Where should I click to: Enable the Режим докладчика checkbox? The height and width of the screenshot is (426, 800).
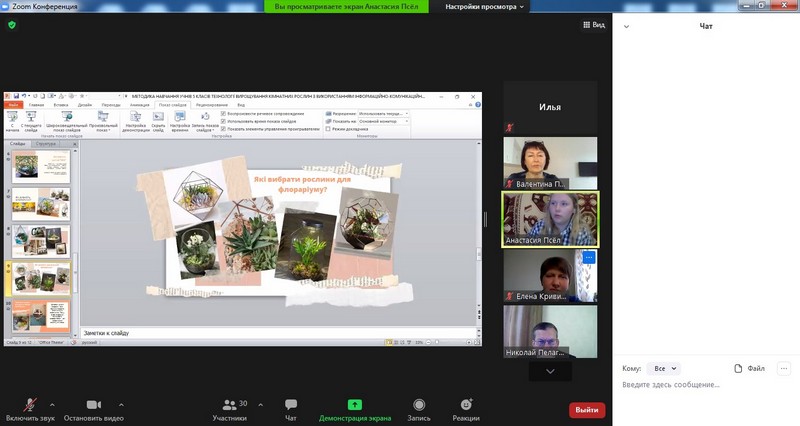[x=328, y=129]
